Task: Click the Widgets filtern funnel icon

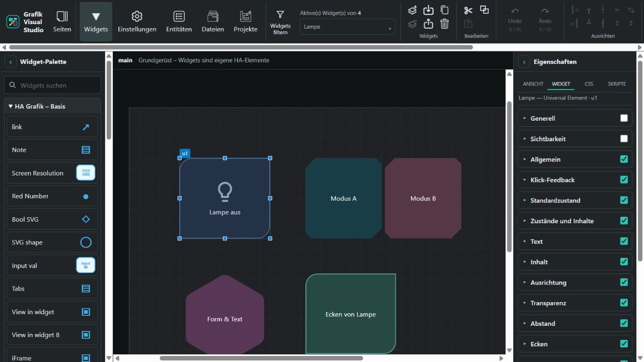Action: coord(280,15)
